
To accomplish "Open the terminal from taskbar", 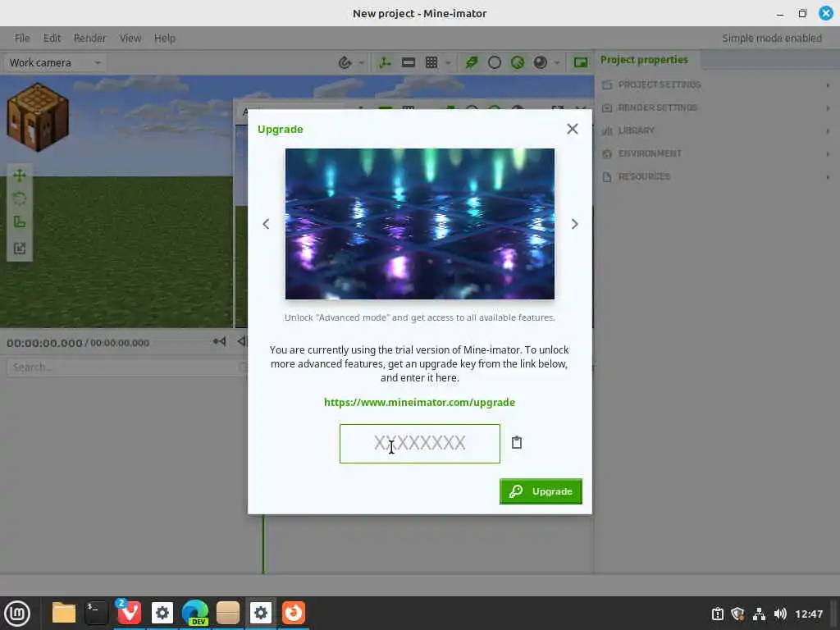I will point(97,613).
